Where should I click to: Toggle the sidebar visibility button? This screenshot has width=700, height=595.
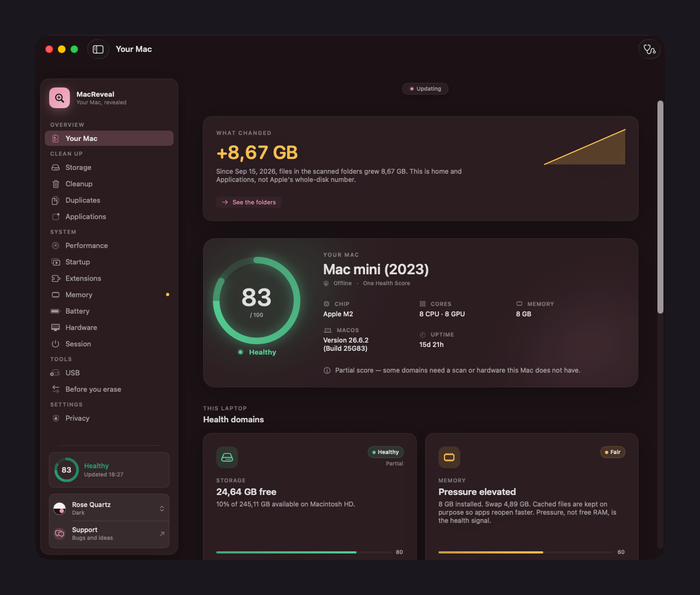coord(98,49)
